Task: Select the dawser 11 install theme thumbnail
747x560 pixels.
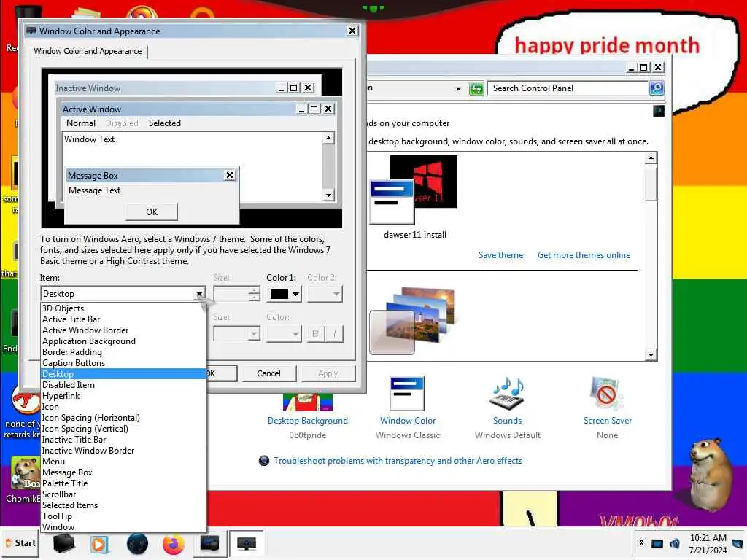Action: [414, 190]
